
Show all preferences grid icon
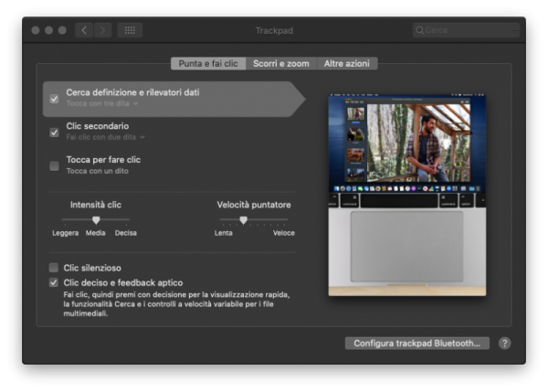(130, 30)
